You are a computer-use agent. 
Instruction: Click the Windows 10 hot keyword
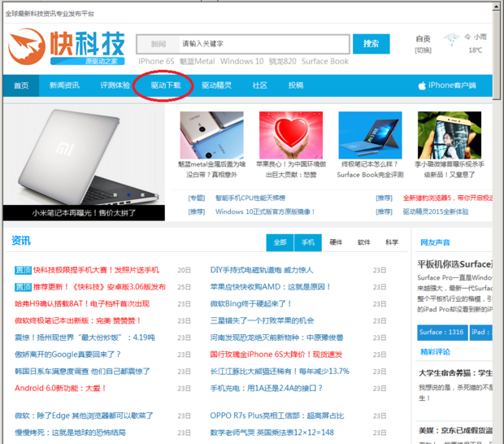[x=241, y=62]
